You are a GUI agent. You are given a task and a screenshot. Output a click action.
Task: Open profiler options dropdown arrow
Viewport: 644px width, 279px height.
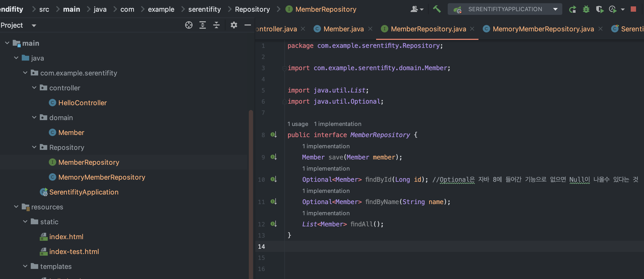(623, 10)
